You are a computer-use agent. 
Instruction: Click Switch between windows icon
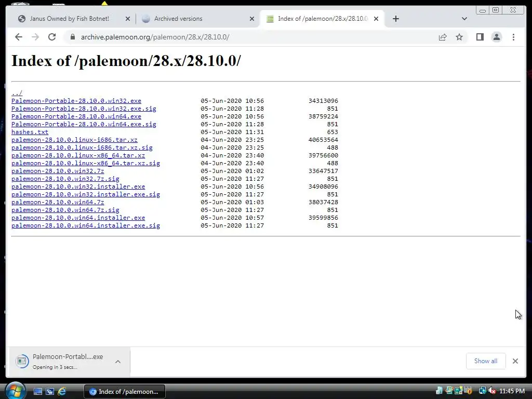tap(49, 392)
